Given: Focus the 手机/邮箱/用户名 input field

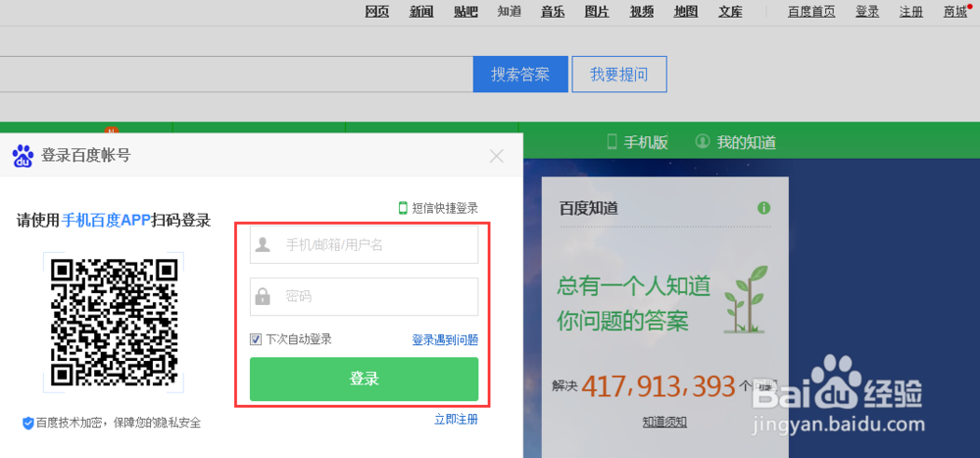Looking at the screenshot, I should (365, 244).
